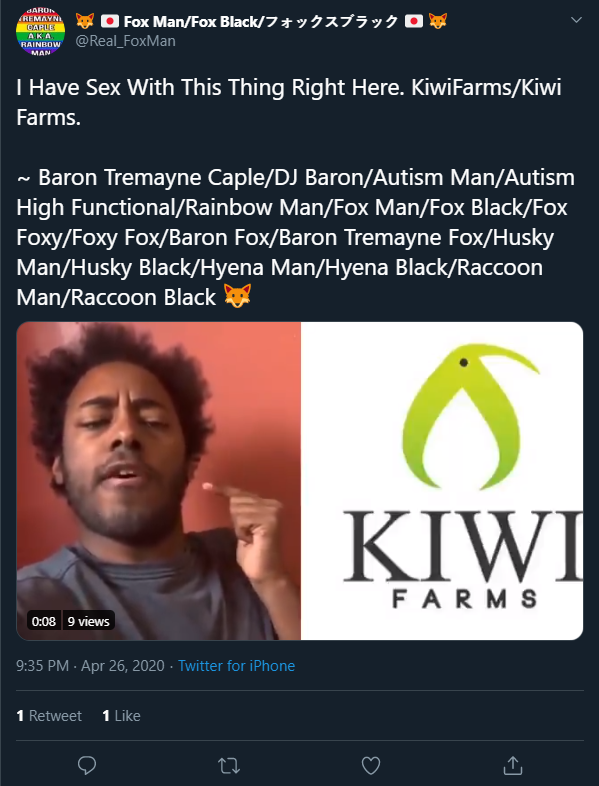Retweet using the arrows icon
The height and width of the screenshot is (786, 599).
point(229,765)
